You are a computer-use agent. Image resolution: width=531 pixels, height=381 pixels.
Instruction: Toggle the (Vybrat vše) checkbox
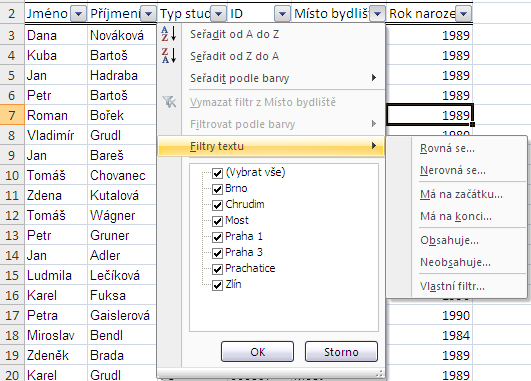click(217, 173)
